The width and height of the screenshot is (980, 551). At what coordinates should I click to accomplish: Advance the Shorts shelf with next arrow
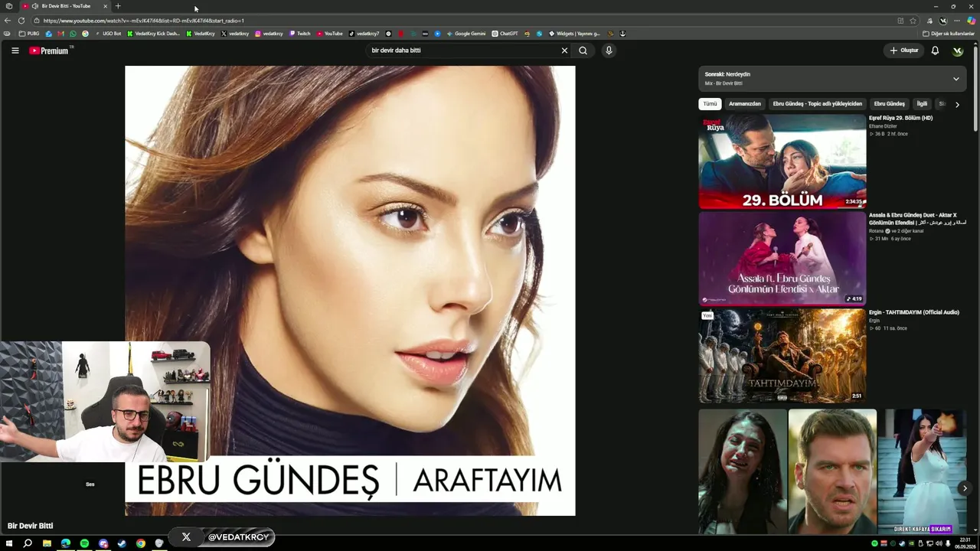pyautogui.click(x=965, y=488)
